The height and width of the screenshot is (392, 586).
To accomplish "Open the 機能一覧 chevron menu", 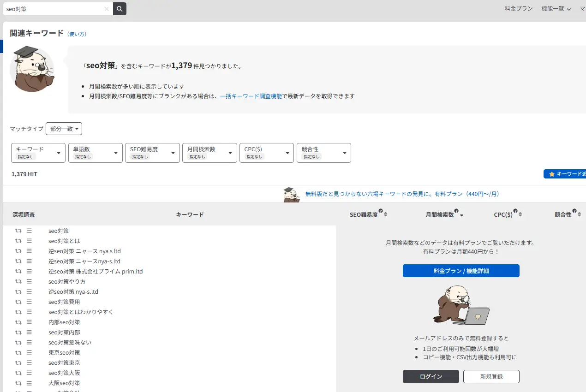I will tap(556, 8).
